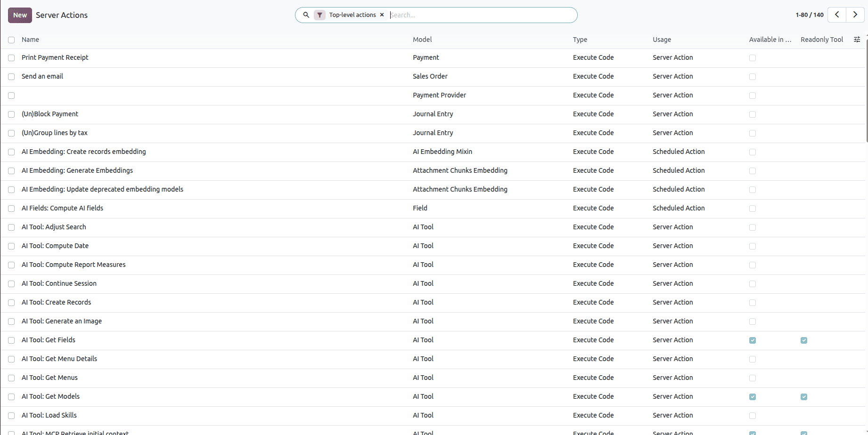This screenshot has height=435, width=868.
Task: Sort by Readonly Tool column header
Action: [822, 40]
